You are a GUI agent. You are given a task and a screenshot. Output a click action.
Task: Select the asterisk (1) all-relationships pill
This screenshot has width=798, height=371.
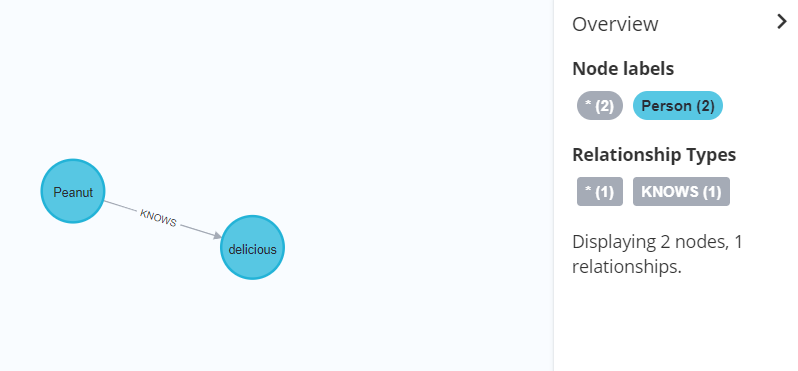pyautogui.click(x=600, y=191)
